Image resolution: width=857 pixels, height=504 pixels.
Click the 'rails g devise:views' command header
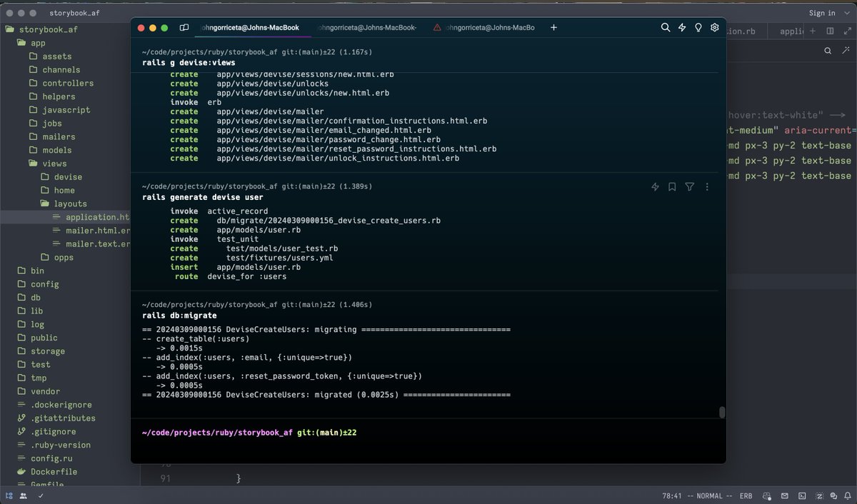pos(189,63)
